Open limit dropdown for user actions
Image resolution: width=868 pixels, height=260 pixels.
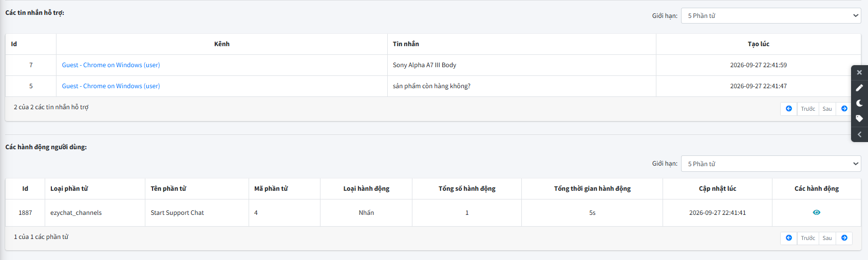point(771,164)
